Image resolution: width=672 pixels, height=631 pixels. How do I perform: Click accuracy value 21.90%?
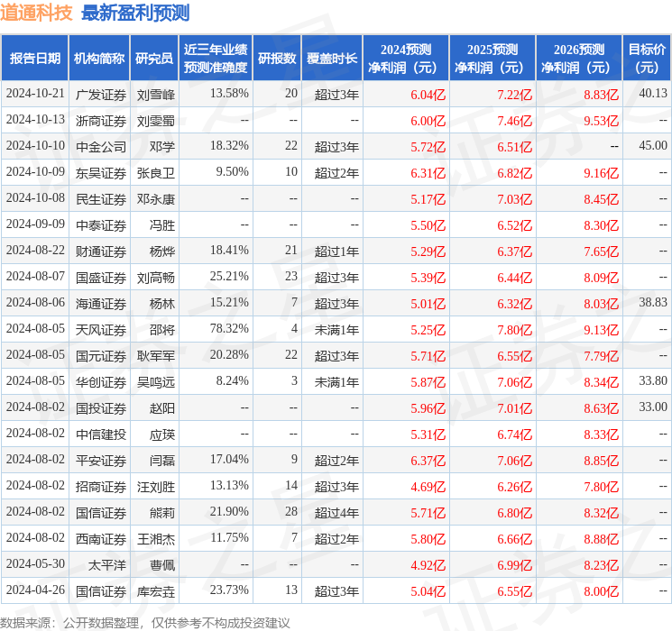point(229,511)
